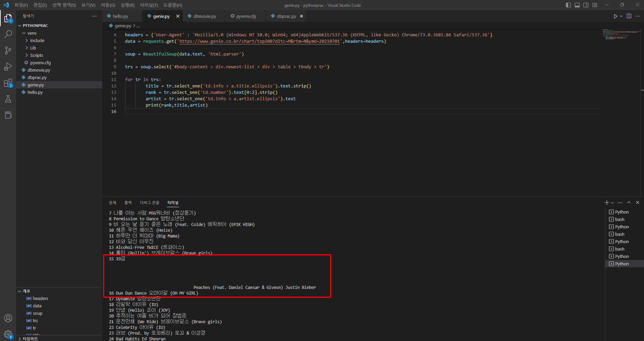Open the 이동(G) menu
The width and height of the screenshot is (644, 341).
tap(108, 5)
